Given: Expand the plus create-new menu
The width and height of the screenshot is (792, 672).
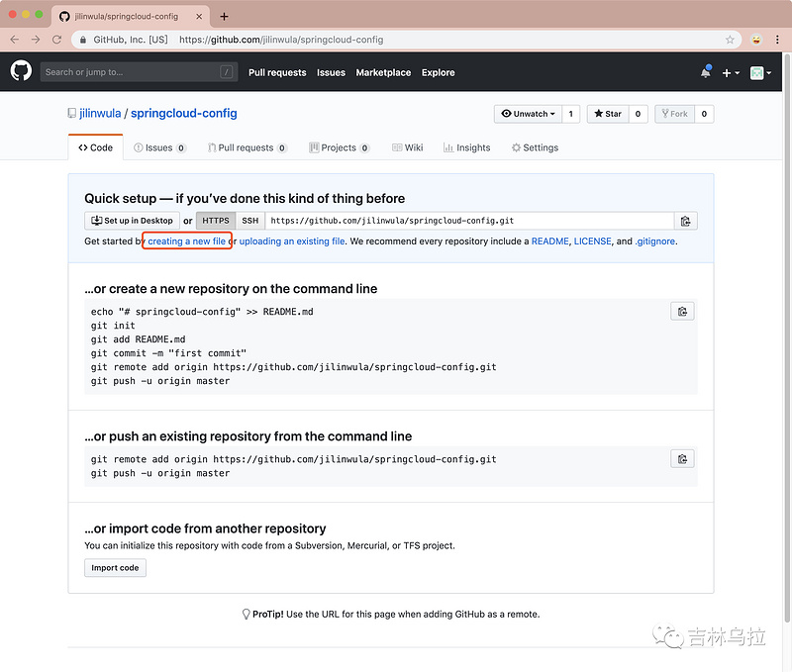Looking at the screenshot, I should 731,72.
